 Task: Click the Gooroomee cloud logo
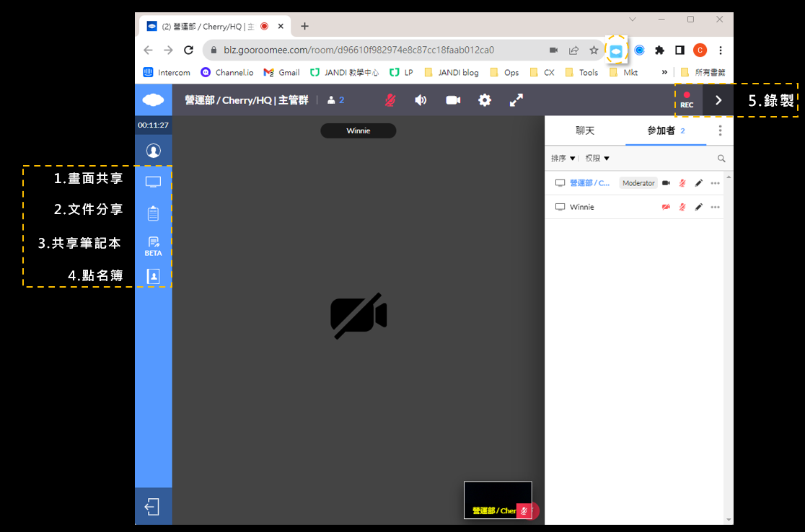pos(153,99)
